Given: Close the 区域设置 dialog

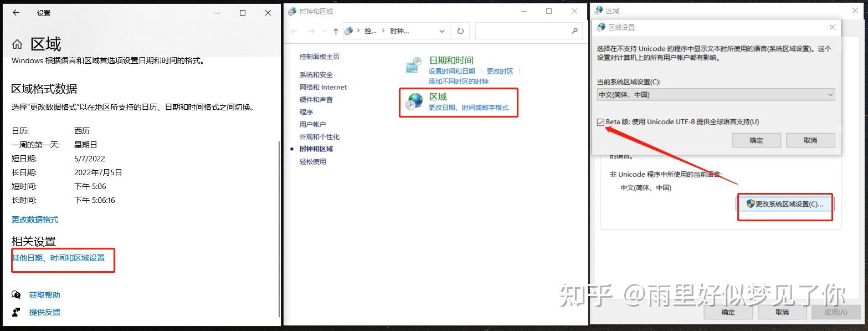Looking at the screenshot, I should pyautogui.click(x=833, y=27).
